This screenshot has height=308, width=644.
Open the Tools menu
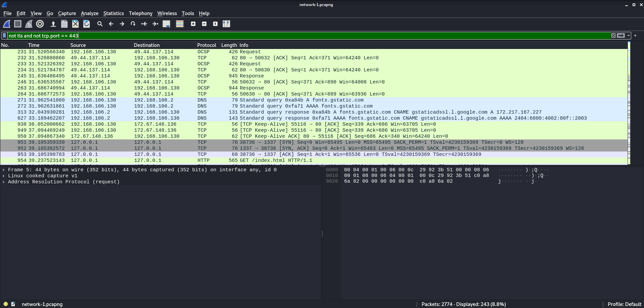188,13
